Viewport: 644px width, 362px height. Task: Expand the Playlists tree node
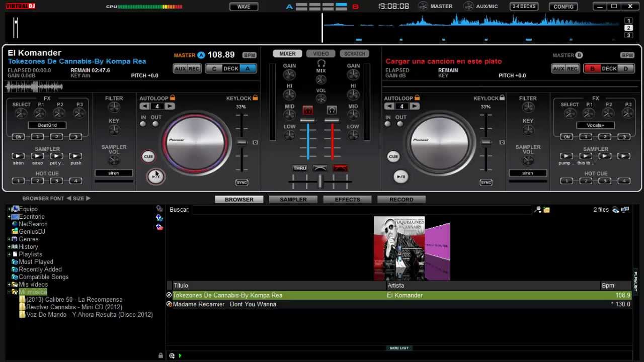[9, 254]
